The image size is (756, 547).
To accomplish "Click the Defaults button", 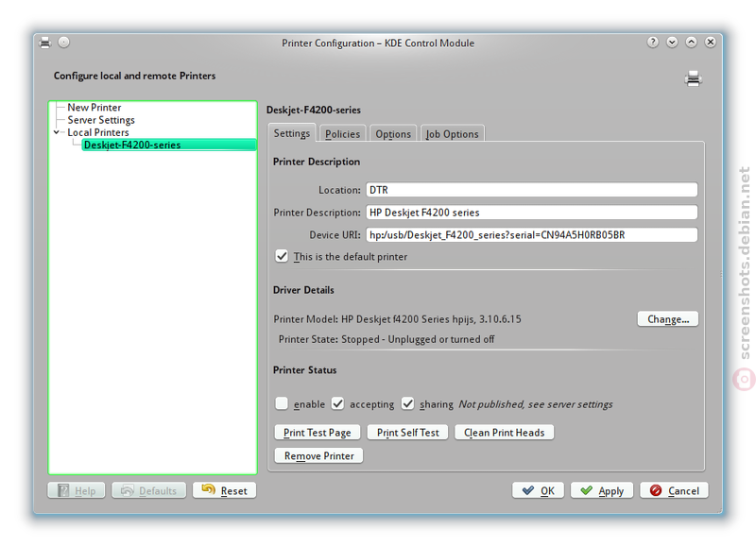I will [x=148, y=490].
